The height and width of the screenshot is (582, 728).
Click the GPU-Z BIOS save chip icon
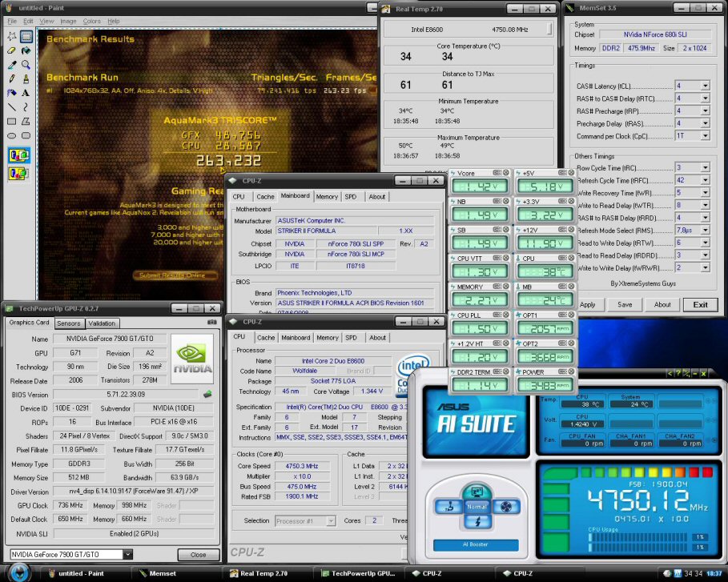pyautogui.click(x=207, y=394)
